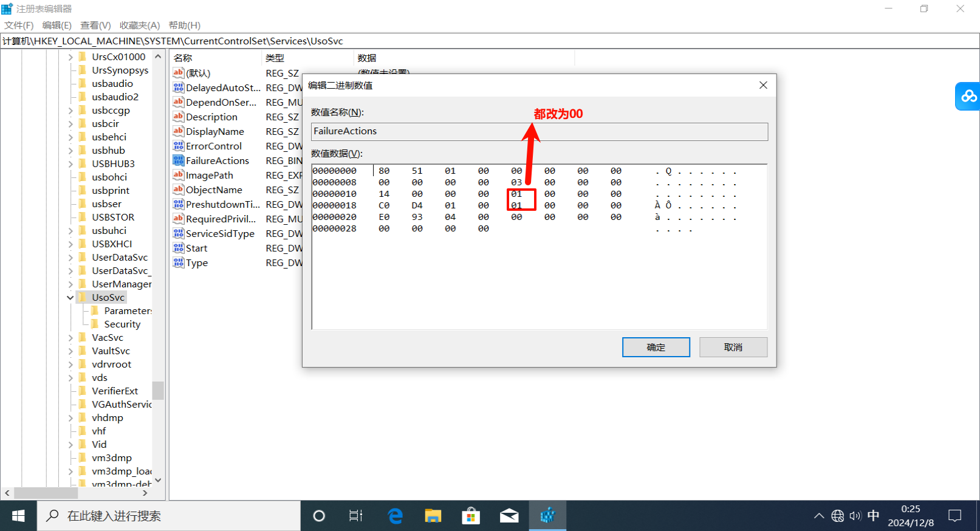This screenshot has height=531, width=980.
Task: Click the Security subkey folder icon
Action: pyautogui.click(x=95, y=324)
